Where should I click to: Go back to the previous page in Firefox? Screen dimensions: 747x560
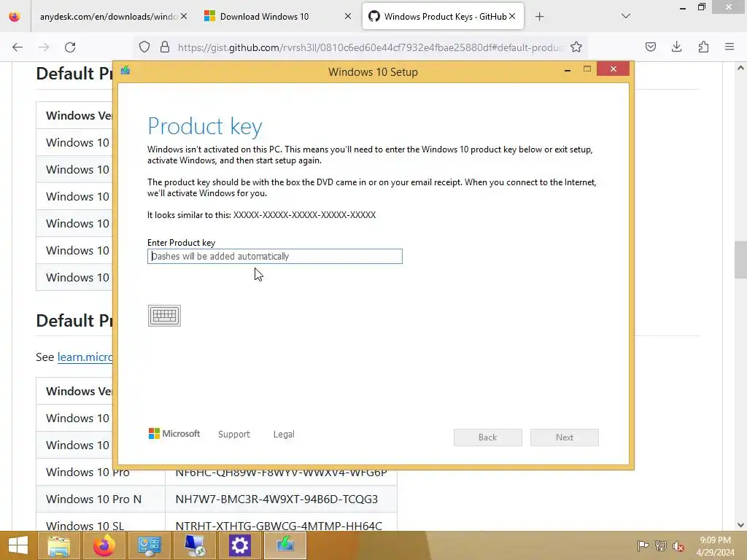click(18, 47)
